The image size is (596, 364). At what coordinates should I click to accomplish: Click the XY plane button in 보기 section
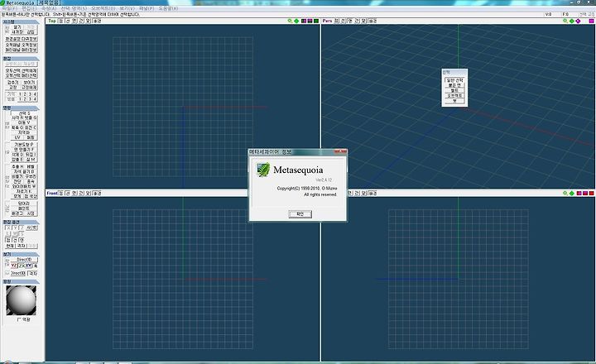tap(28, 266)
